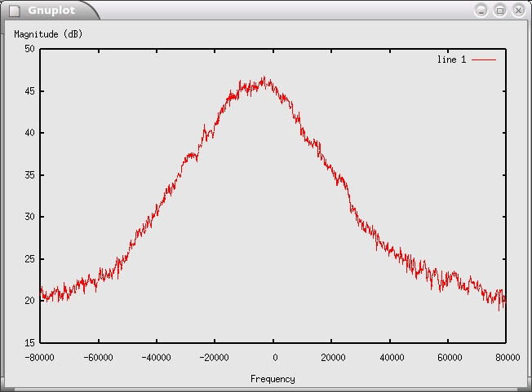Click the "line 1" legend label

point(451,59)
